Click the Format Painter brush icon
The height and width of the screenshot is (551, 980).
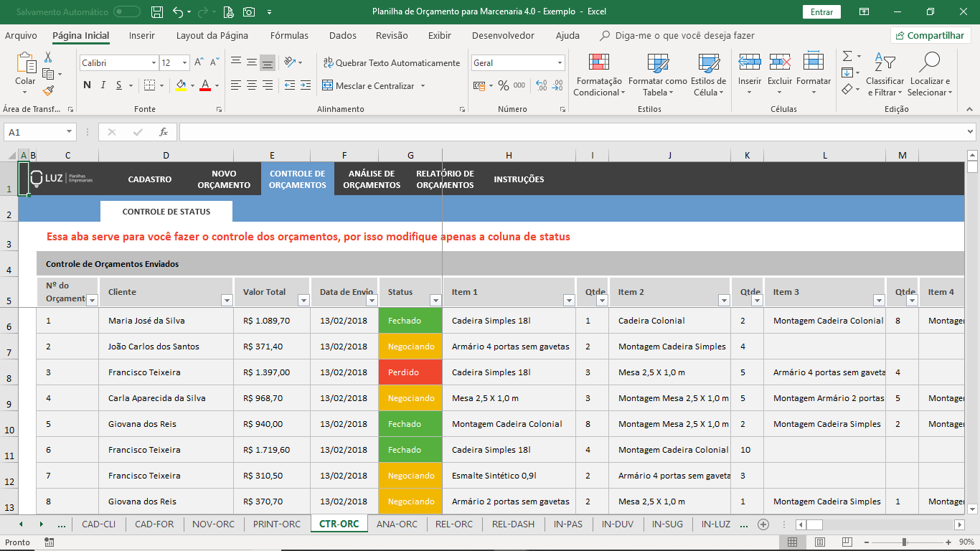click(x=48, y=91)
